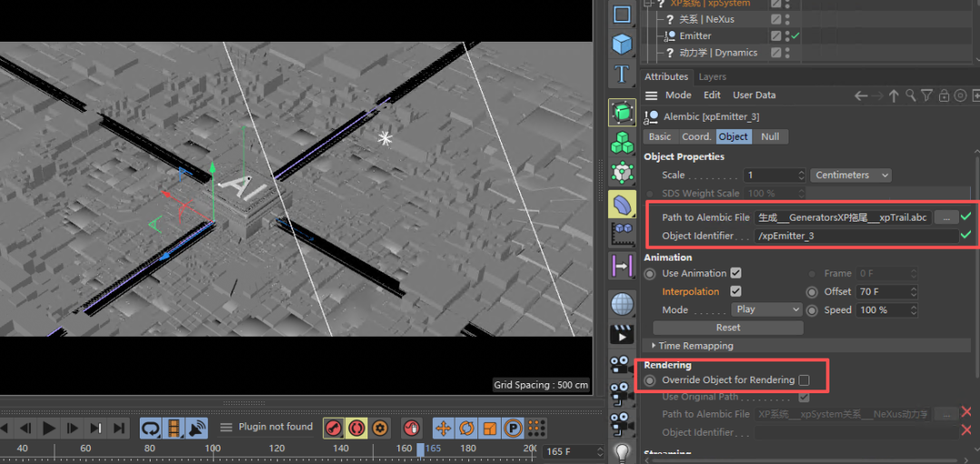Click the point-level animation dots icon
Image resolution: width=980 pixels, height=464 pixels.
535,429
